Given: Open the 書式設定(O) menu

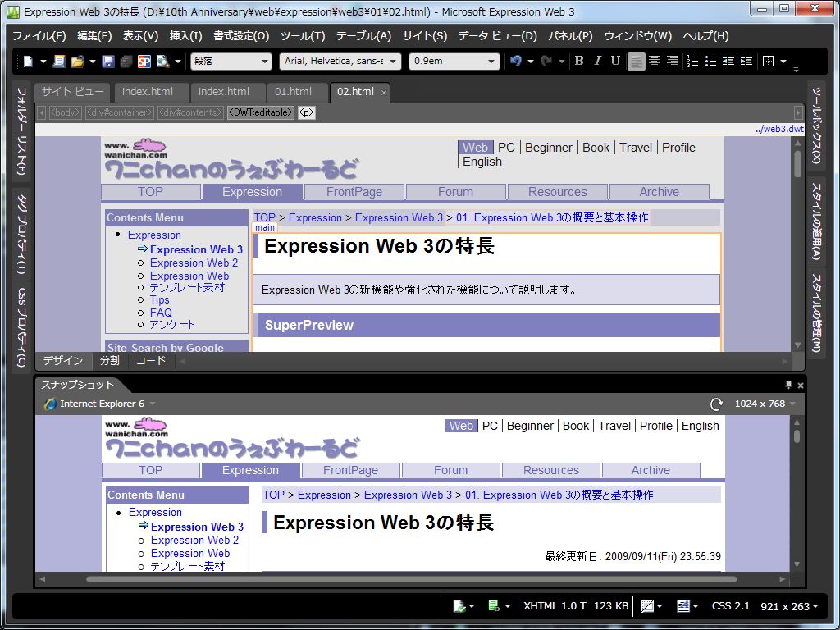Looking at the screenshot, I should 241,36.
